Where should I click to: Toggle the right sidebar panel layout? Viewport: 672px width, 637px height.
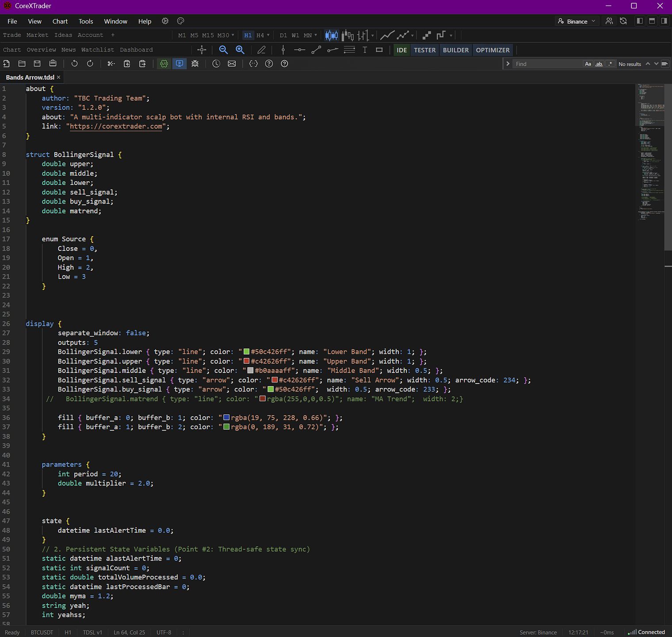click(664, 21)
